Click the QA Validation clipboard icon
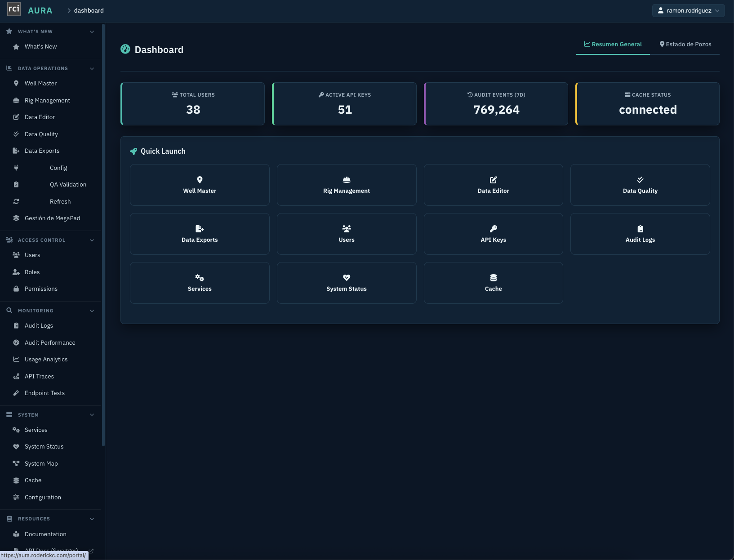Screen dimensions: 734x560 tap(16, 185)
